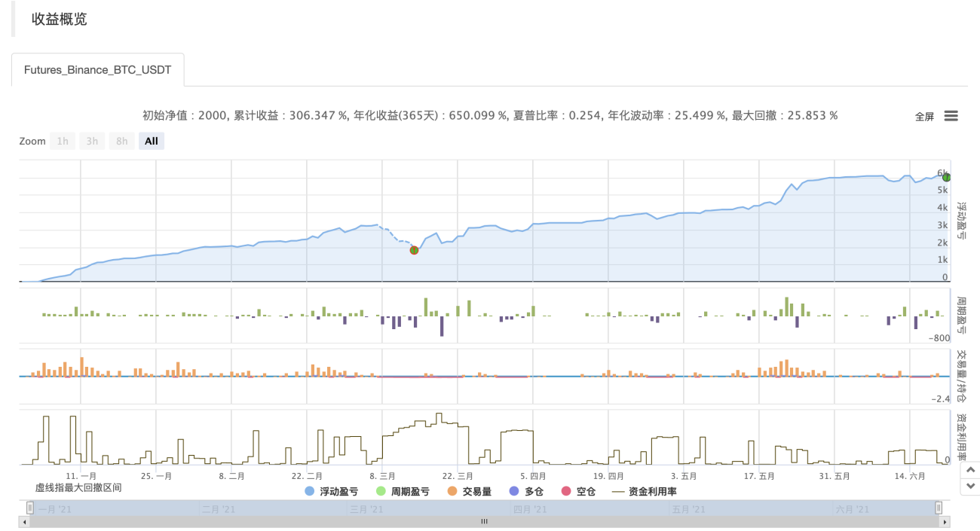Screen dimensions: 980x531
Task: Click the navigator scrollbar right arrow
Action: pos(945,521)
